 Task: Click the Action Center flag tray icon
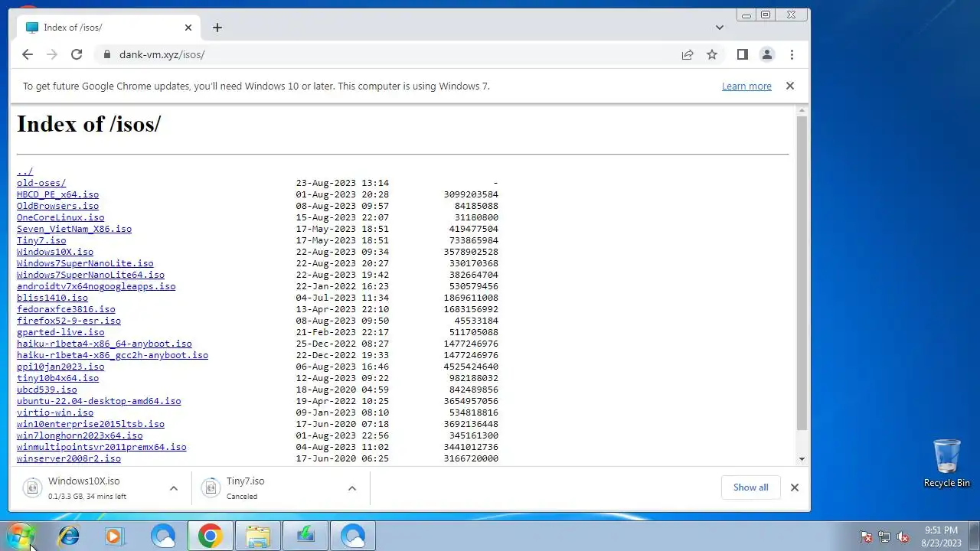[866, 536]
